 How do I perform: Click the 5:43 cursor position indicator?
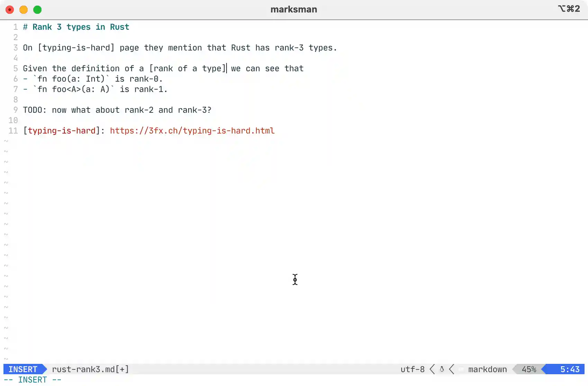pyautogui.click(x=570, y=369)
